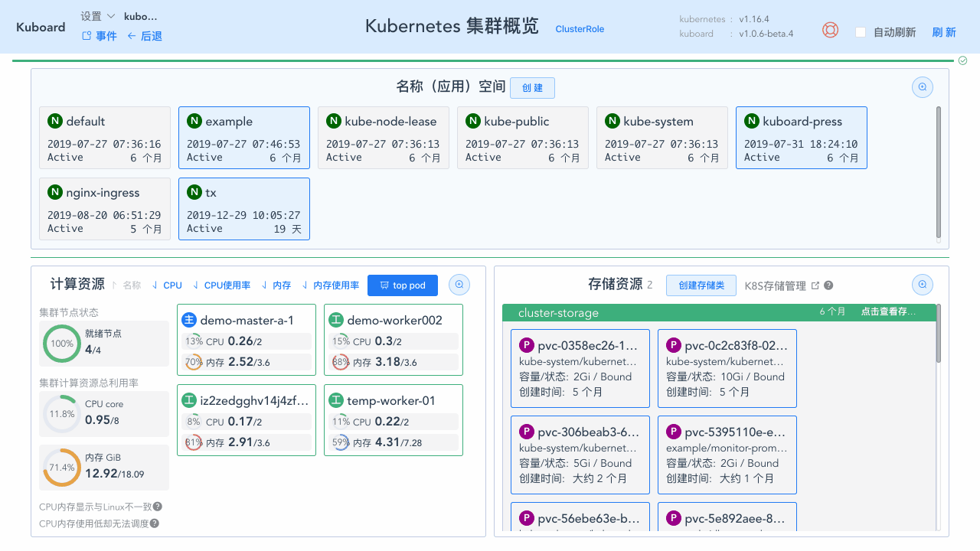Open the K8S存储管理 external link

(x=782, y=285)
